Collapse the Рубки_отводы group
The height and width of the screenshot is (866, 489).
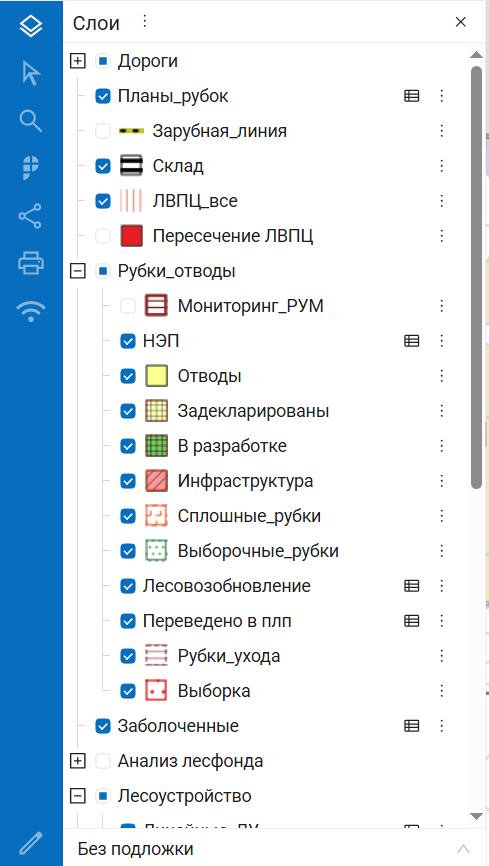click(78, 271)
